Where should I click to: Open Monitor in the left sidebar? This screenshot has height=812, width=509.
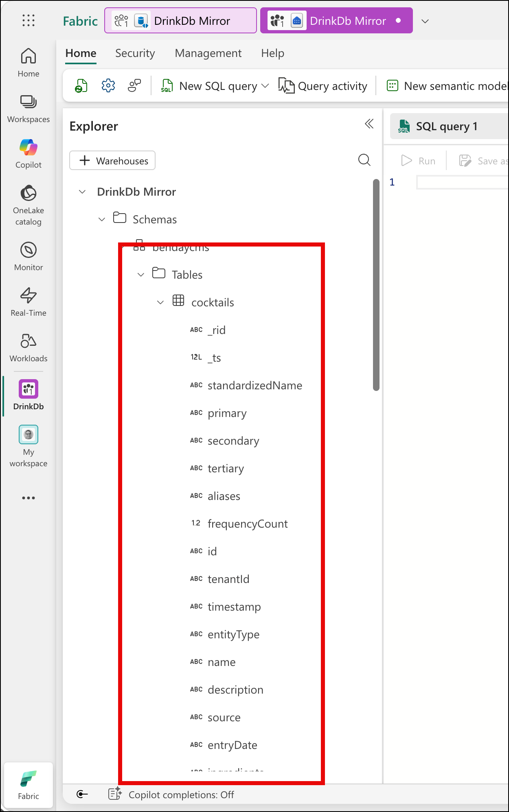(x=29, y=256)
